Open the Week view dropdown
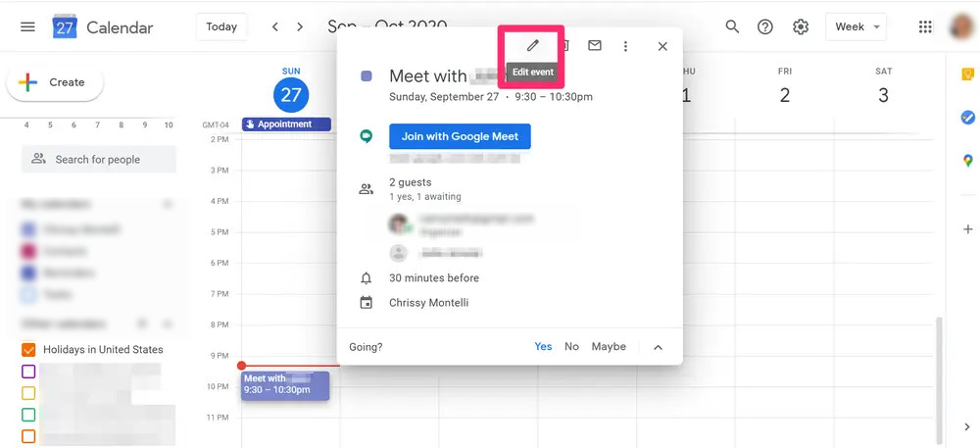Viewport: 980px width, 448px height. (856, 26)
